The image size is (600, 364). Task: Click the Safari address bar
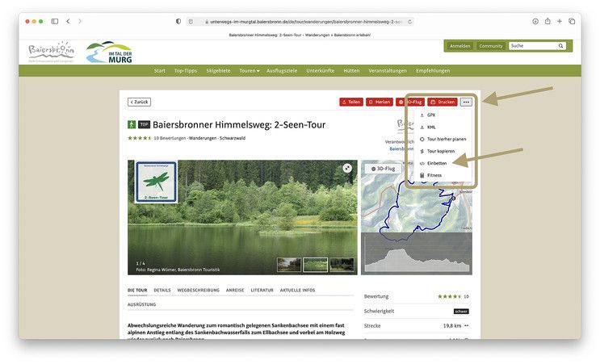coord(300,22)
